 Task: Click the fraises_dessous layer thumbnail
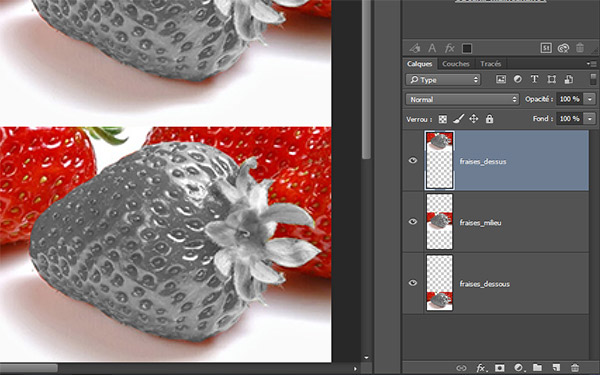(440, 283)
